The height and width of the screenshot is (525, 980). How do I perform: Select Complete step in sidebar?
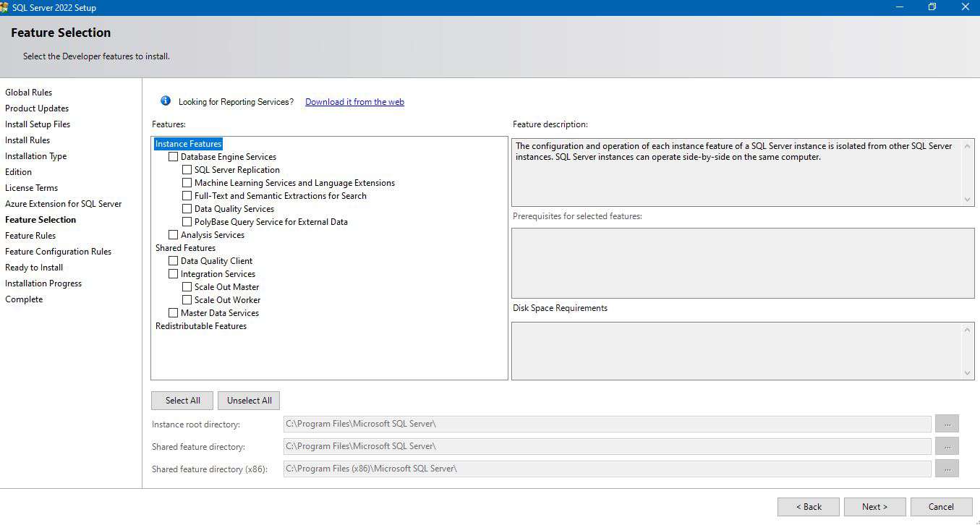[x=24, y=299]
